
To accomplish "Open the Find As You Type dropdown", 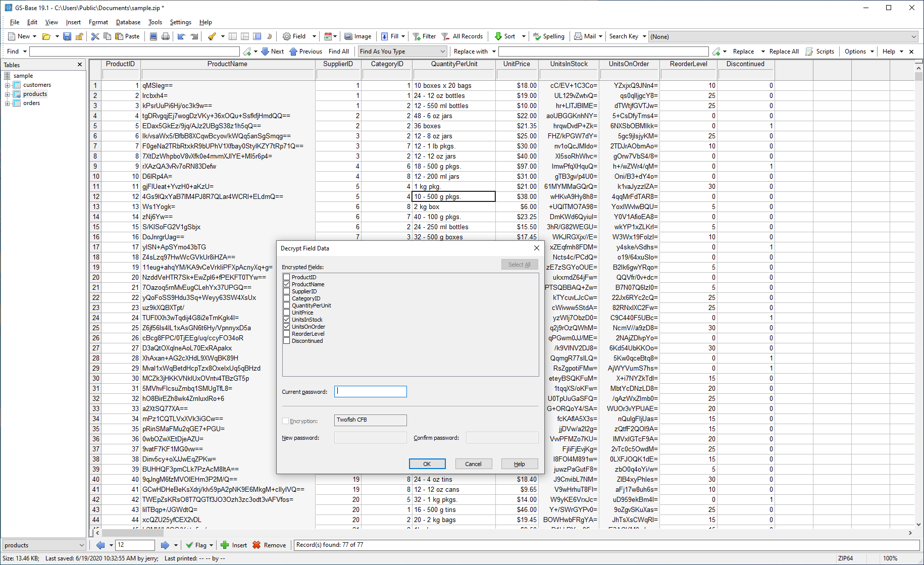I will [x=402, y=52].
